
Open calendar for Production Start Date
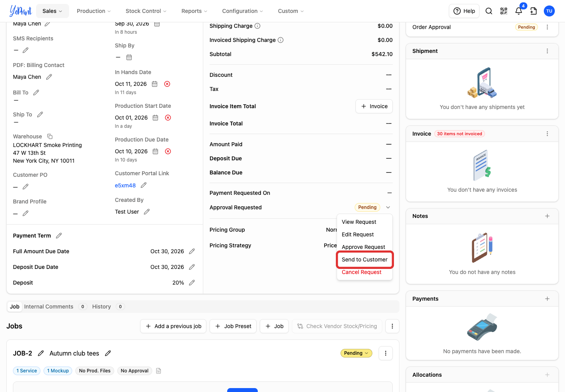click(x=155, y=118)
